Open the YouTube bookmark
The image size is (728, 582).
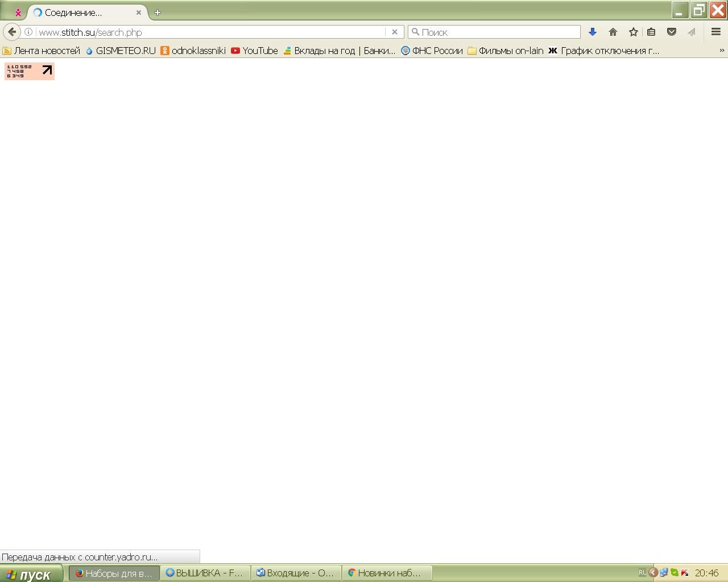(254, 51)
